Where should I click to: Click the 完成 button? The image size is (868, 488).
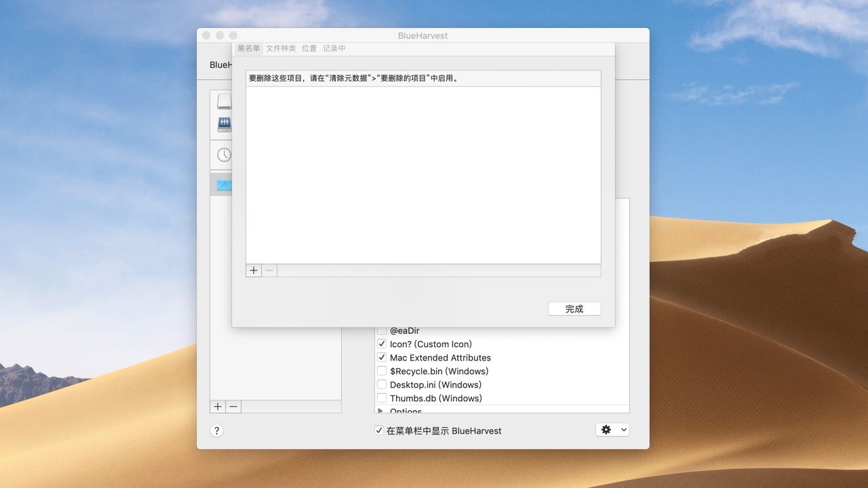(574, 308)
